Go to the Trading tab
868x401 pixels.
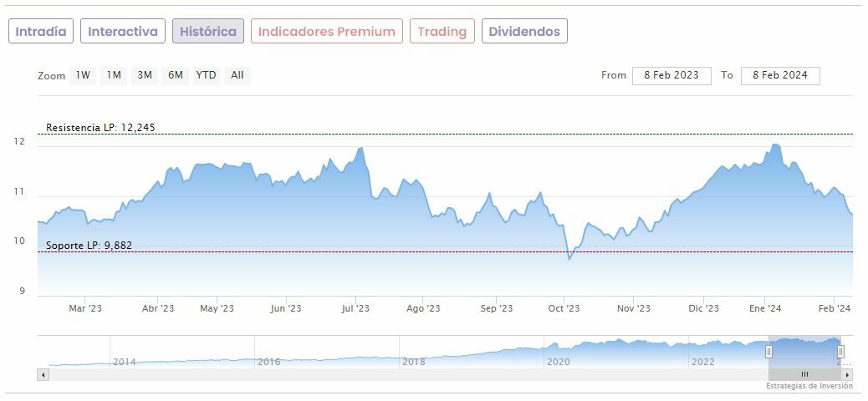[442, 32]
